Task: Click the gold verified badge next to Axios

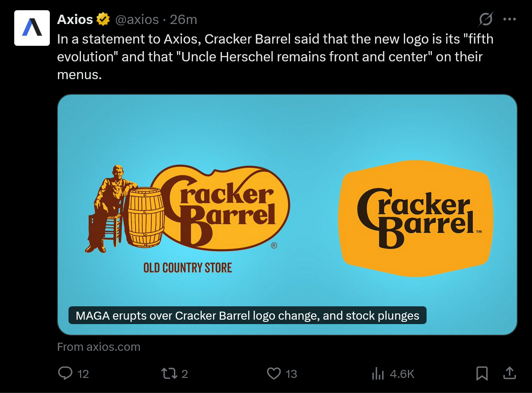Action: (x=103, y=19)
